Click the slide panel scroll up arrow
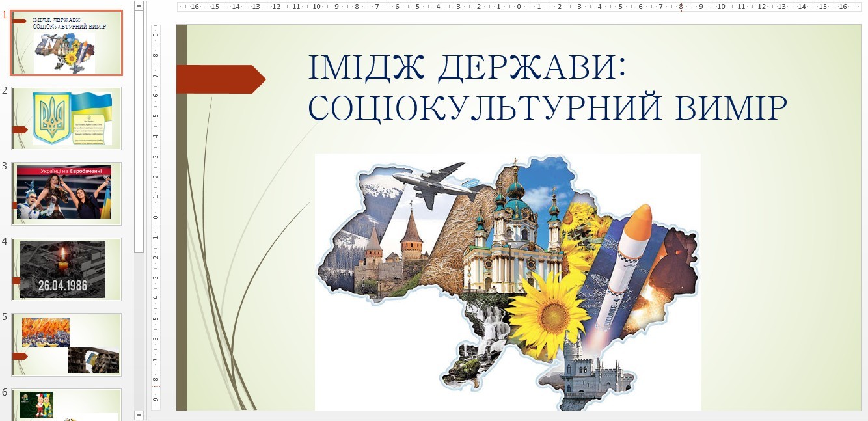Image resolution: width=868 pixels, height=421 pixels. tap(139, 5)
